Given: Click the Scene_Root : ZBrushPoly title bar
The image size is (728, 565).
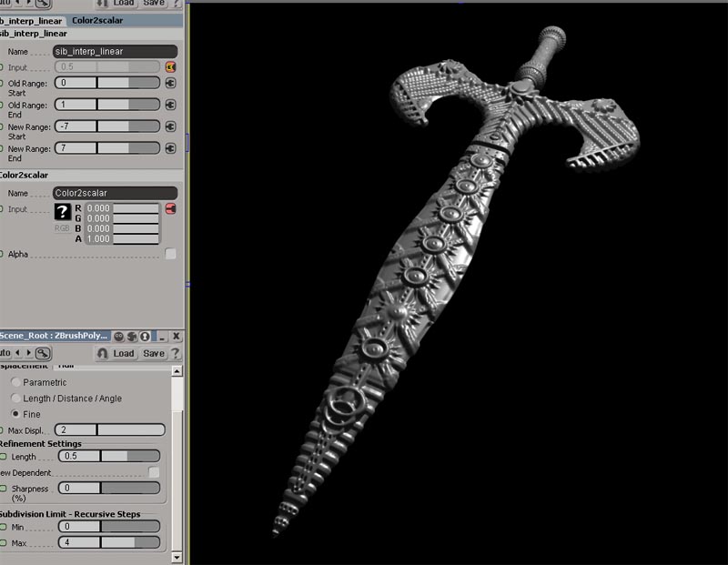Looking at the screenshot, I should click(55, 336).
